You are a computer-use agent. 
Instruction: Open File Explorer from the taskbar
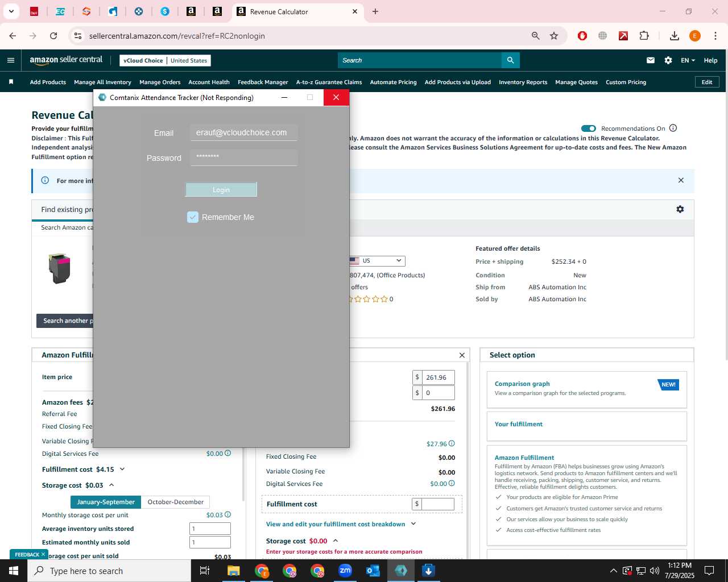pos(234,571)
